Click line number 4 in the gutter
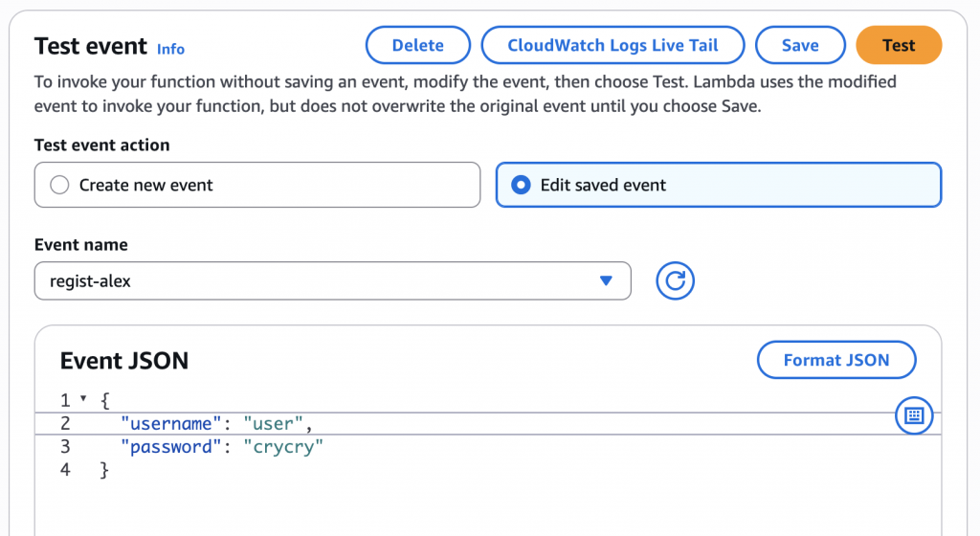 click(65, 470)
